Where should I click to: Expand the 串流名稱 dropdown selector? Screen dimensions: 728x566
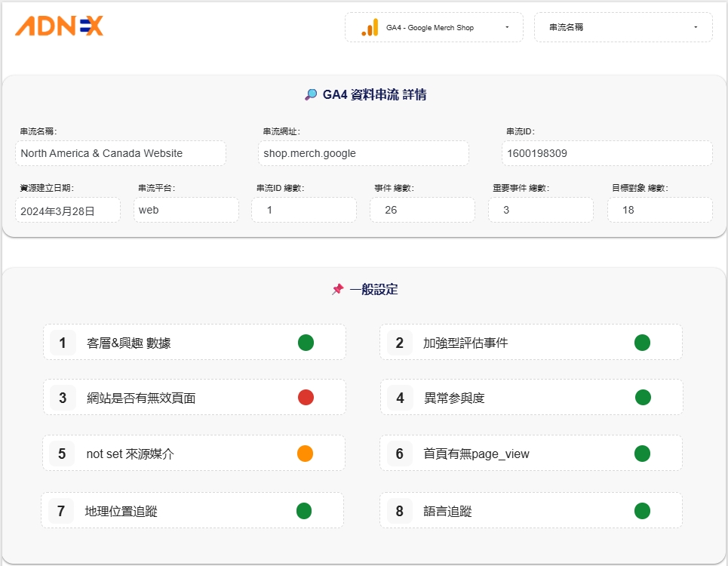(x=622, y=27)
